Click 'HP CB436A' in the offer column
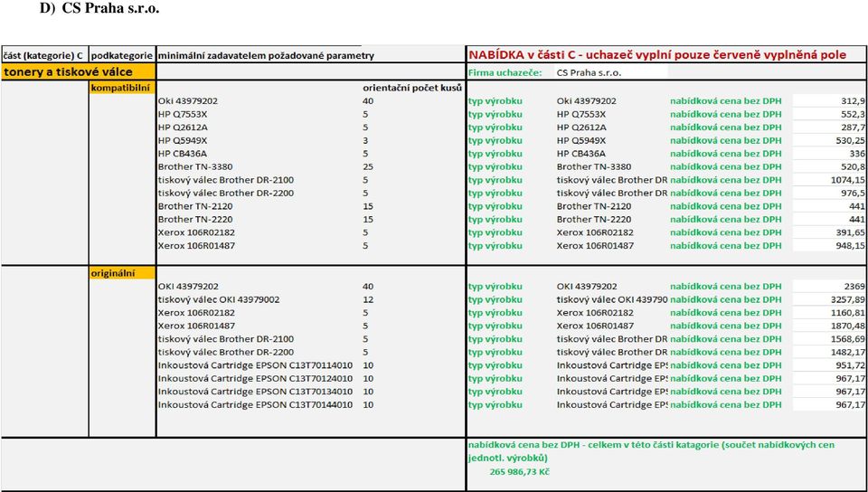The image size is (868, 492). [581, 154]
